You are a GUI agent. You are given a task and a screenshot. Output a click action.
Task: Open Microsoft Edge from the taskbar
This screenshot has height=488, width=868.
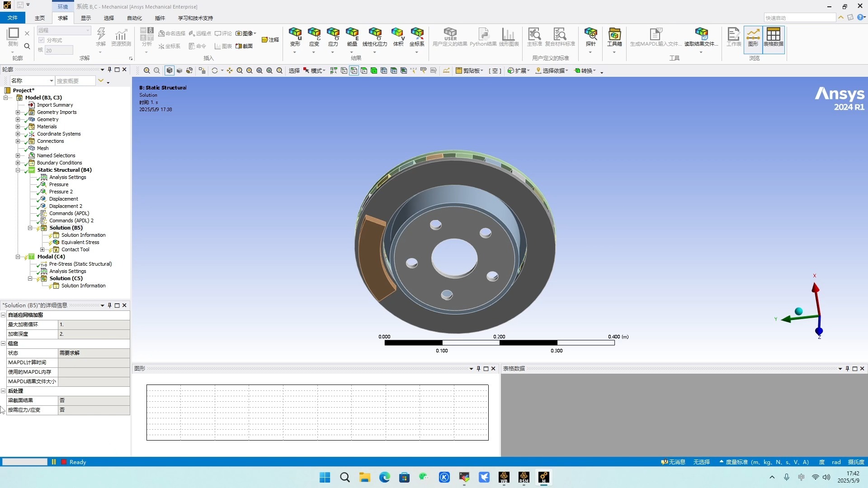point(384,477)
